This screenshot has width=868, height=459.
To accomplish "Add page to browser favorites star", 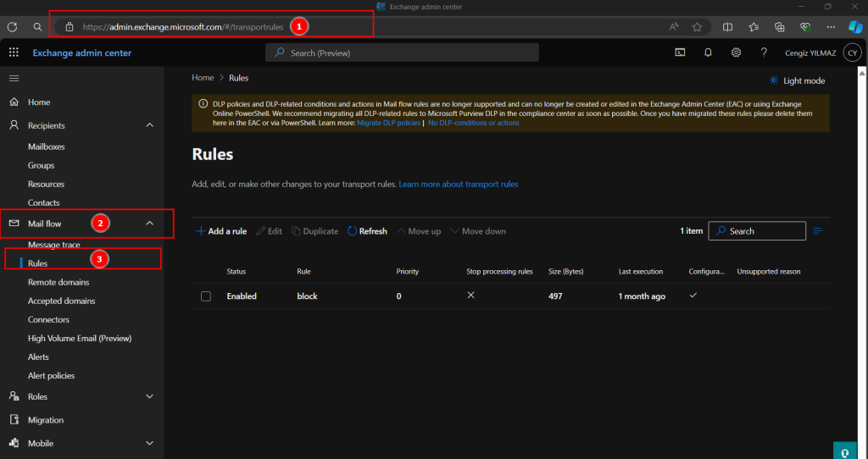I will pos(697,27).
